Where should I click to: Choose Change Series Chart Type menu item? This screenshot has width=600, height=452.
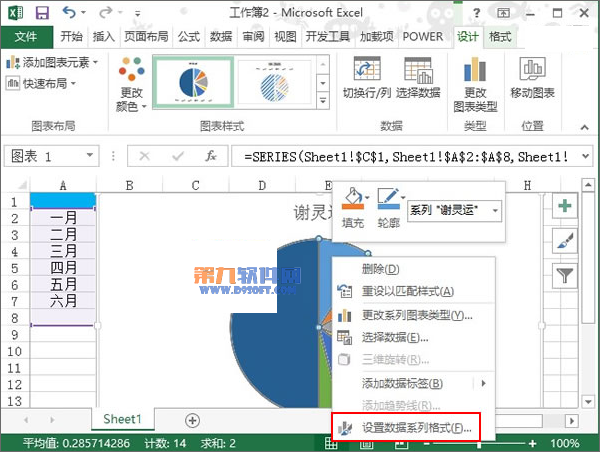click(413, 315)
